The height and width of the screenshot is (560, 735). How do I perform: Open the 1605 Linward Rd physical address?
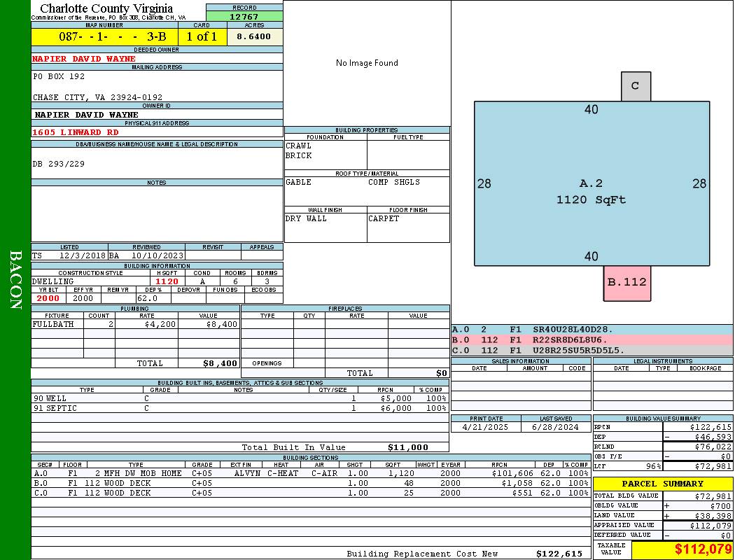pos(76,132)
